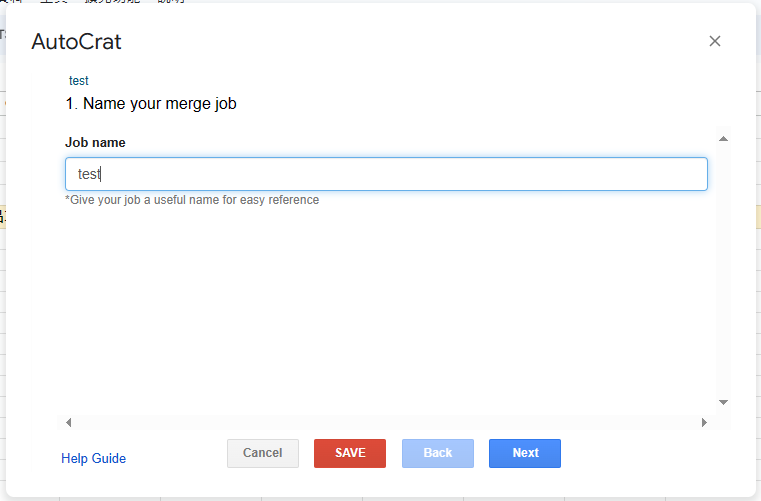Click the red SAVE button
This screenshot has width=761, height=501.
350,453
